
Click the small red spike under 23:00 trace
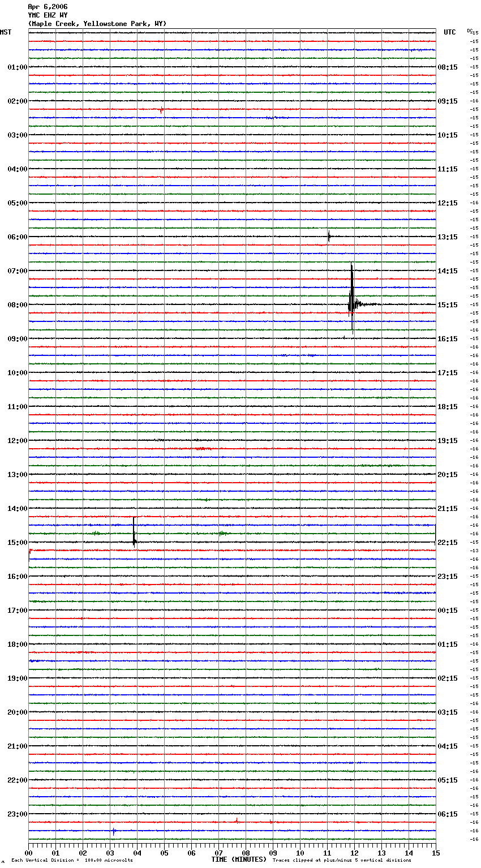(237, 820)
